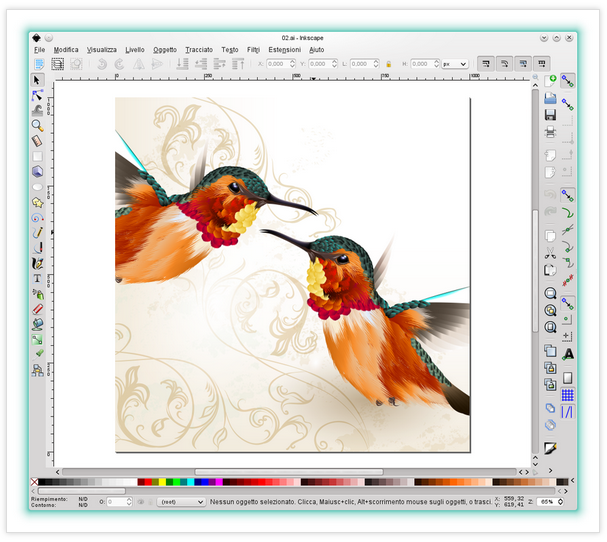Image resolution: width=607 pixels, height=542 pixels.
Task: Click the Save document icon
Action: 550,115
